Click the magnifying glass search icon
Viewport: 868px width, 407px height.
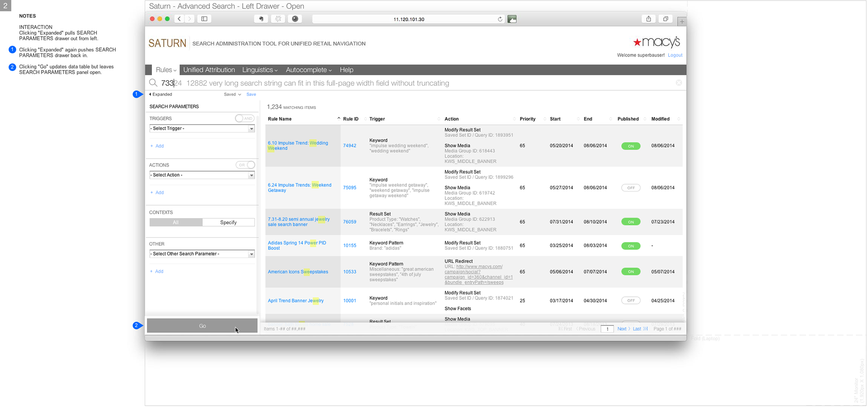[153, 83]
